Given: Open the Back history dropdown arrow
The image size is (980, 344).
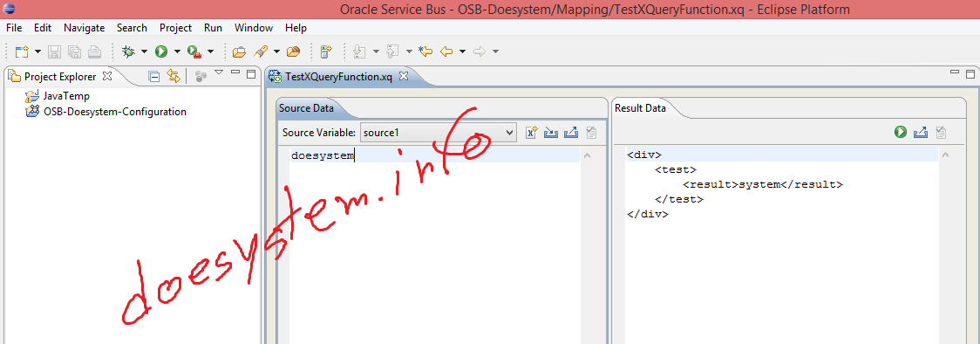Looking at the screenshot, I should [462, 52].
